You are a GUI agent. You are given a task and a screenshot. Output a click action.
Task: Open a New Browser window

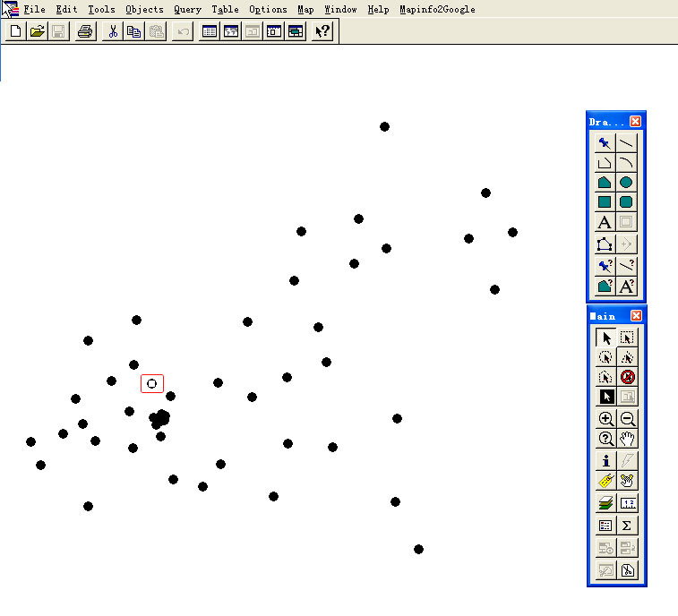pyautogui.click(x=210, y=31)
